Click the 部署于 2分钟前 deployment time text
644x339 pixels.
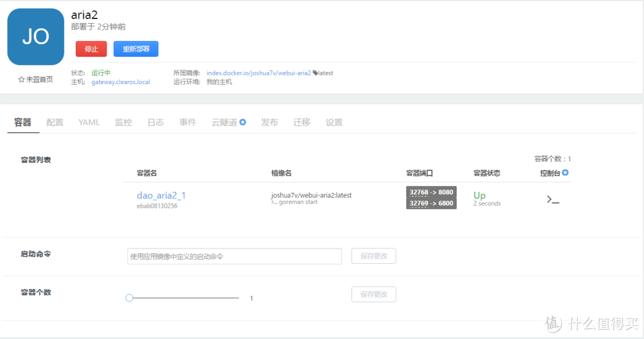(98, 27)
